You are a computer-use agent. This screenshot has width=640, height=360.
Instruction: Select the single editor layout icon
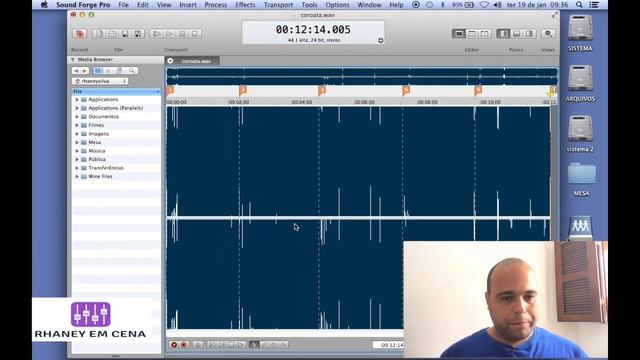click(x=459, y=33)
